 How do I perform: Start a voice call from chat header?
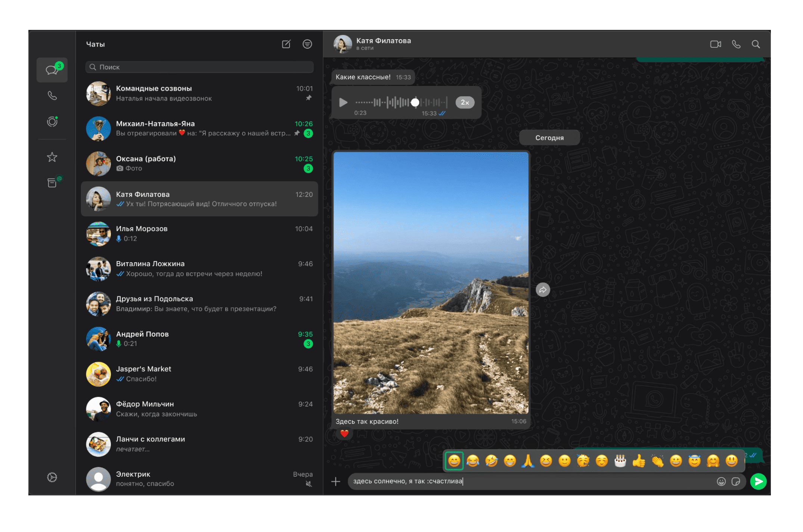pos(736,44)
